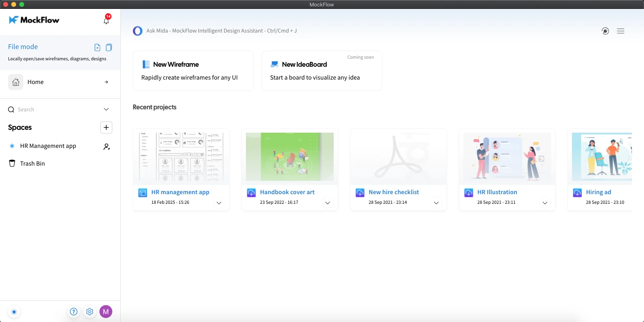Open help question mark icon

point(74,312)
